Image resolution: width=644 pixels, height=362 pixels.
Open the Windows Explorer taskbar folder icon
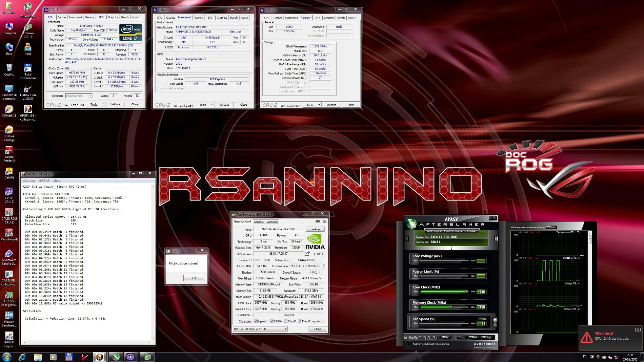pos(38,357)
